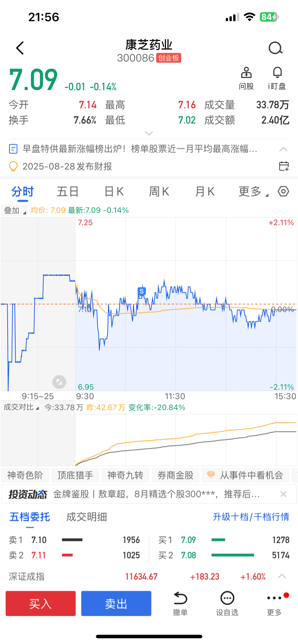
Task: Tap 成交额 2.40亿 value
Action: pyautogui.click(x=275, y=120)
